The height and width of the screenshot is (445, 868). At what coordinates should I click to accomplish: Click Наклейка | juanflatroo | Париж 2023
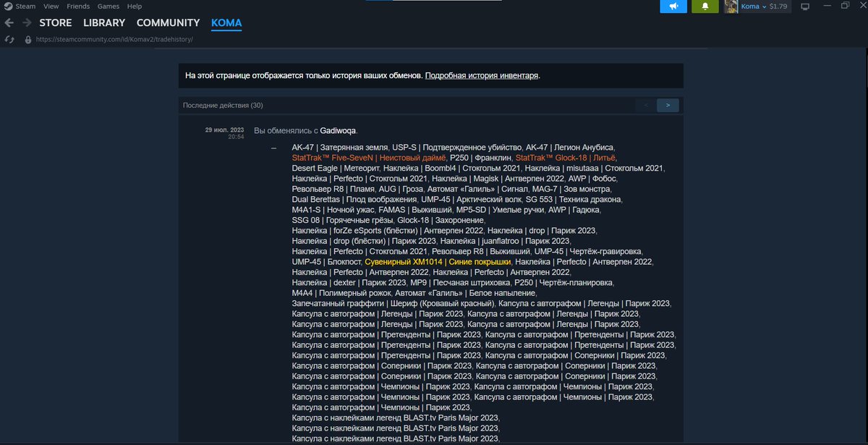[x=504, y=241]
